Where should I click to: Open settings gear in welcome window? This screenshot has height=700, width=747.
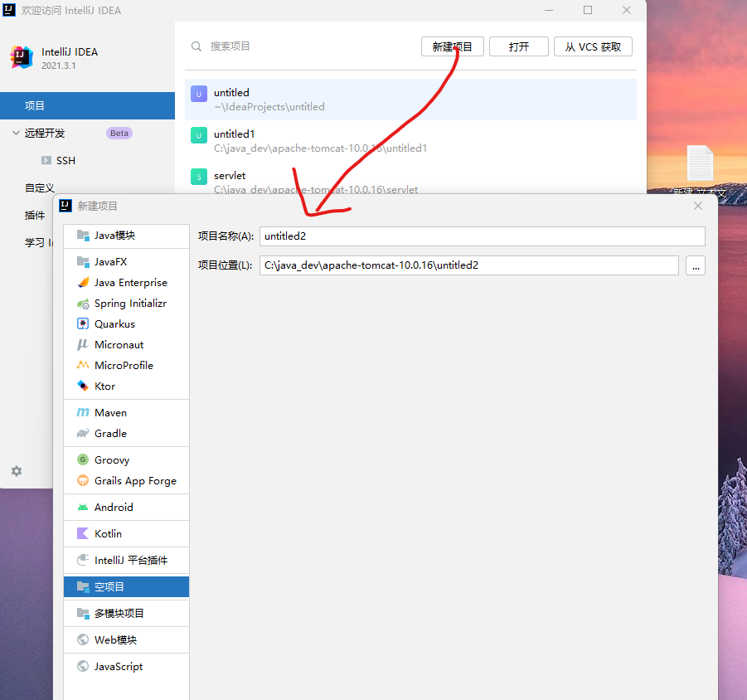[17, 471]
